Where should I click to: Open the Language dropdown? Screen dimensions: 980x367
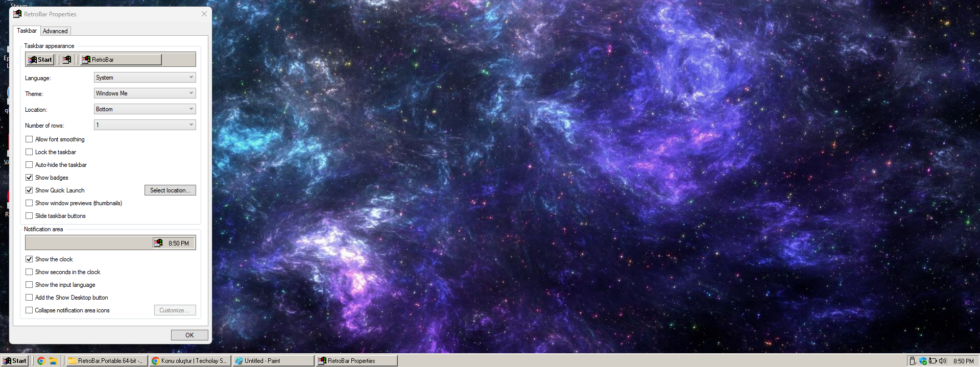coord(145,78)
